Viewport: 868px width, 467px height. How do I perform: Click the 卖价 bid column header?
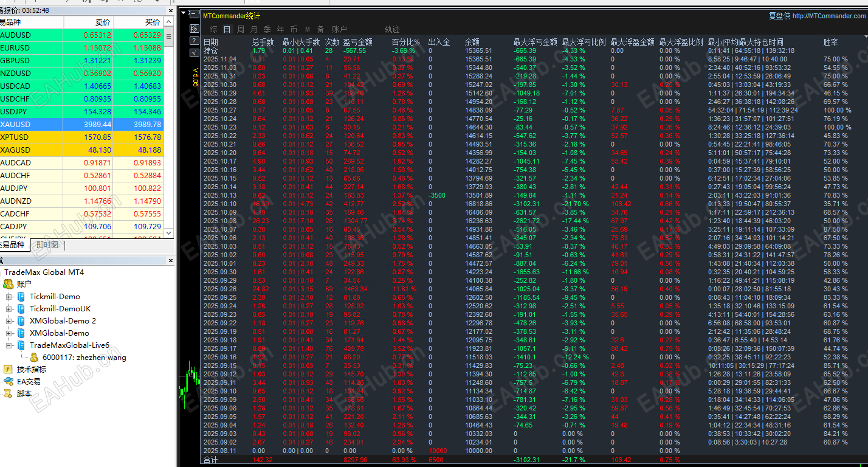pyautogui.click(x=88, y=22)
